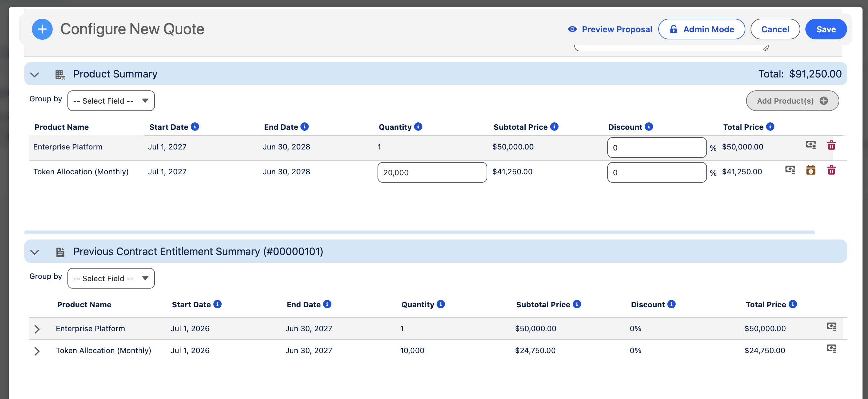Click the horizontal scrollbar below Product Summary
The image size is (868, 399).
point(419,232)
